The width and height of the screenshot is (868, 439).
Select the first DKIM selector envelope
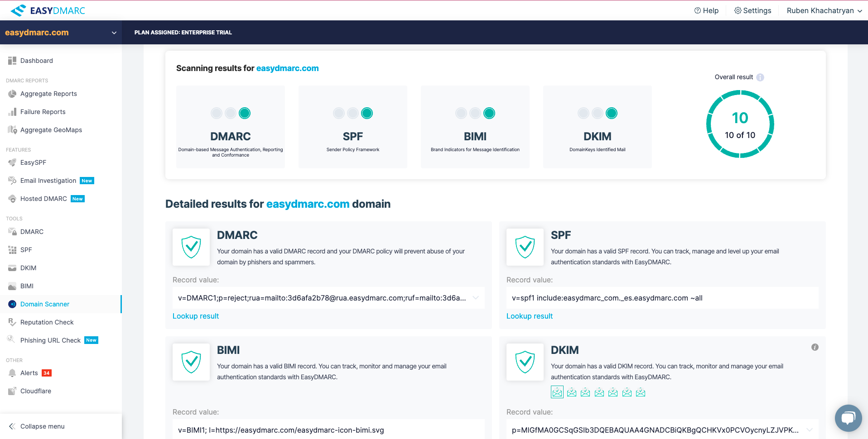click(x=557, y=392)
